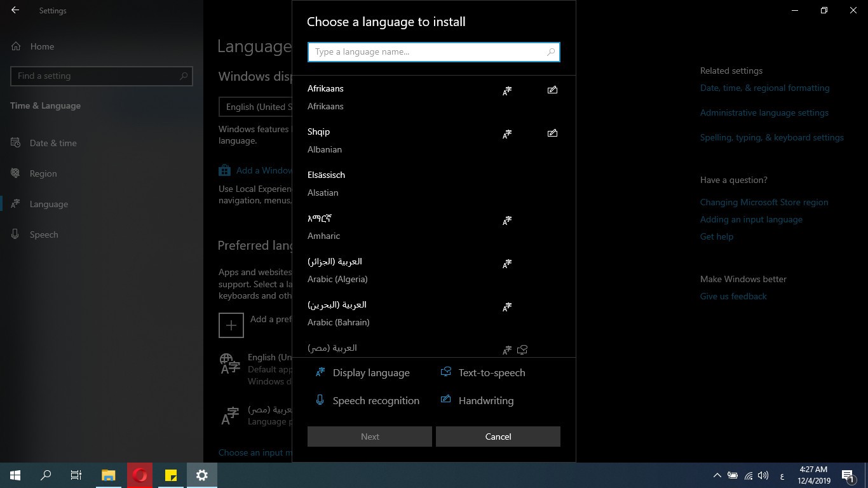Select Arabic (Algeria) in the language list
This screenshot has width=868, height=488.
pyautogui.click(x=433, y=270)
